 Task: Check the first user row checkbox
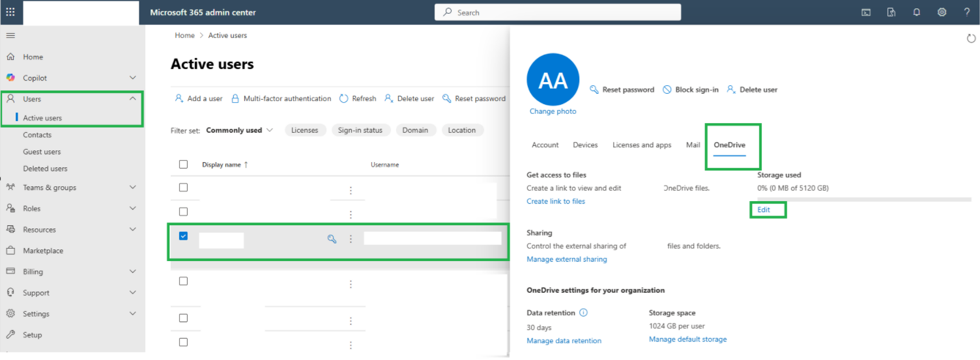coord(183,187)
